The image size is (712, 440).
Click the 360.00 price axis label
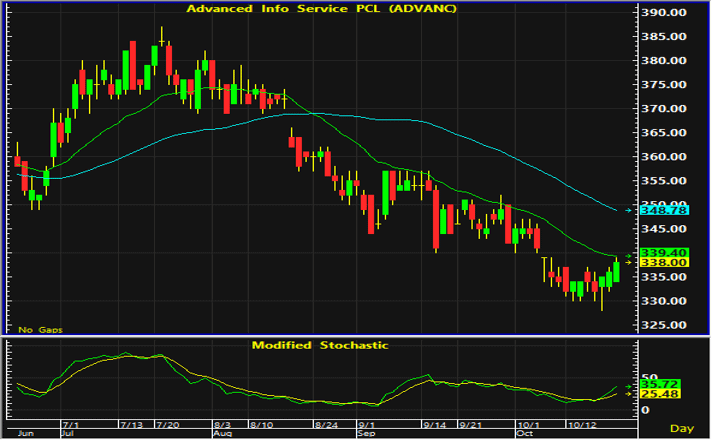click(x=663, y=157)
